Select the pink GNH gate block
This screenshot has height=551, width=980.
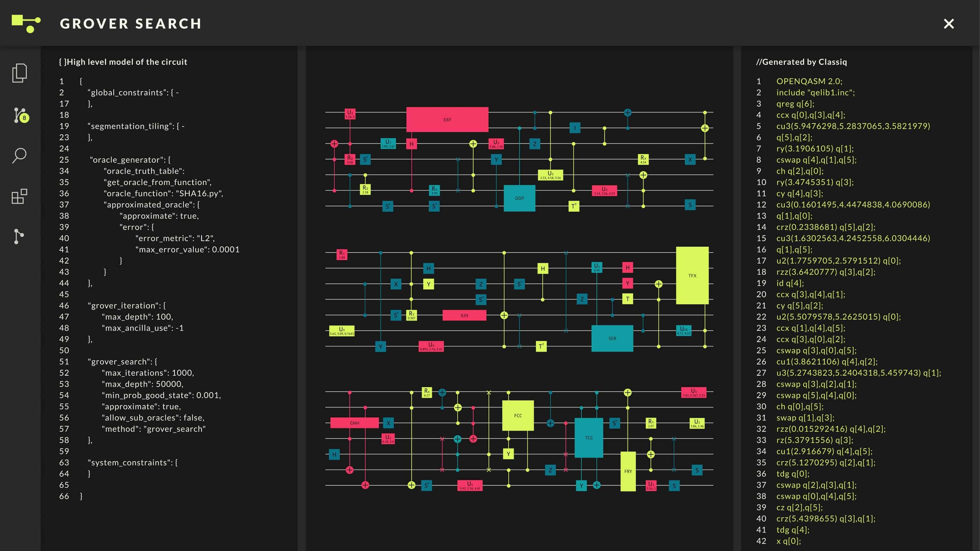[354, 423]
